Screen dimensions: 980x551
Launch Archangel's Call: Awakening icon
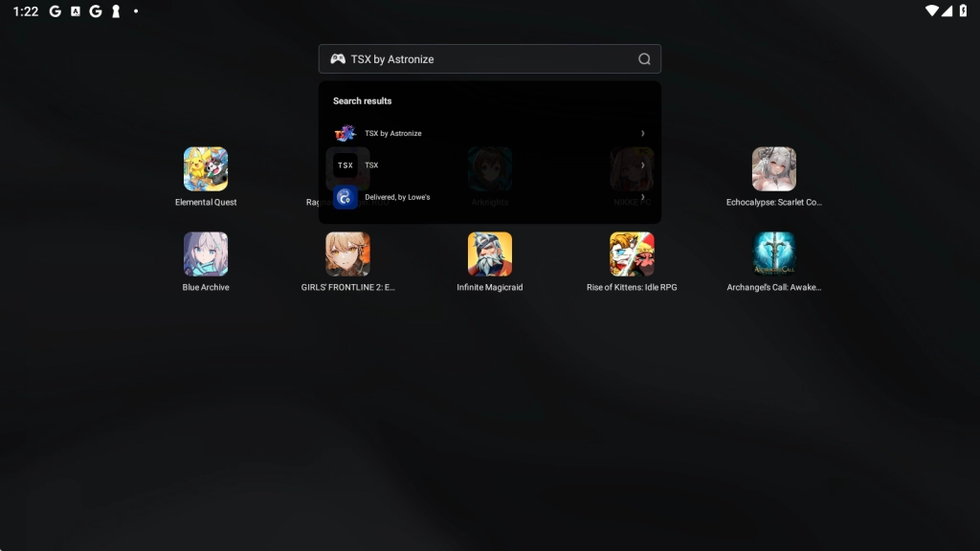(x=773, y=253)
